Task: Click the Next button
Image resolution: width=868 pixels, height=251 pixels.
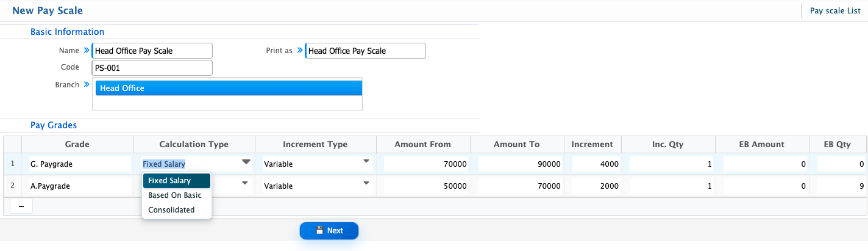Action: pyautogui.click(x=329, y=231)
